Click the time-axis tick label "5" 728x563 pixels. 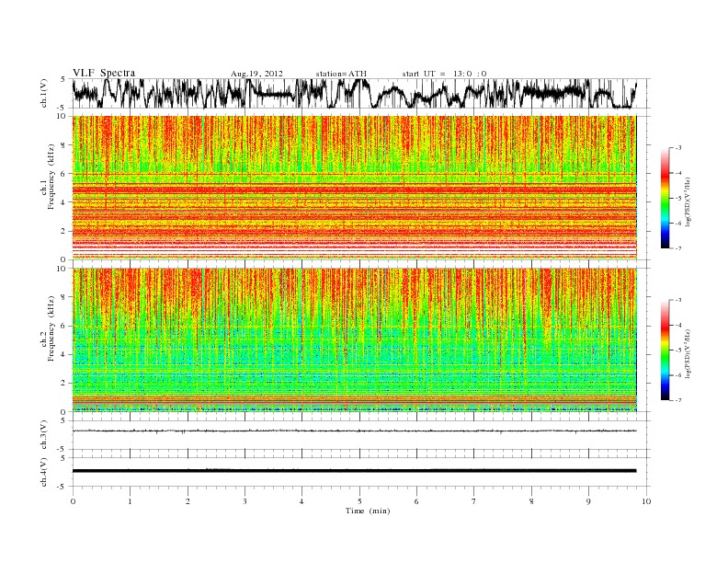[359, 501]
